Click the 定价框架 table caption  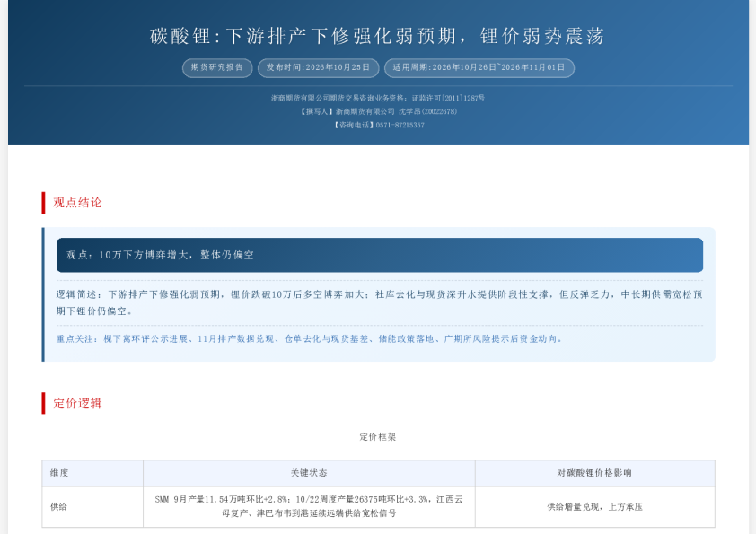[377, 437]
